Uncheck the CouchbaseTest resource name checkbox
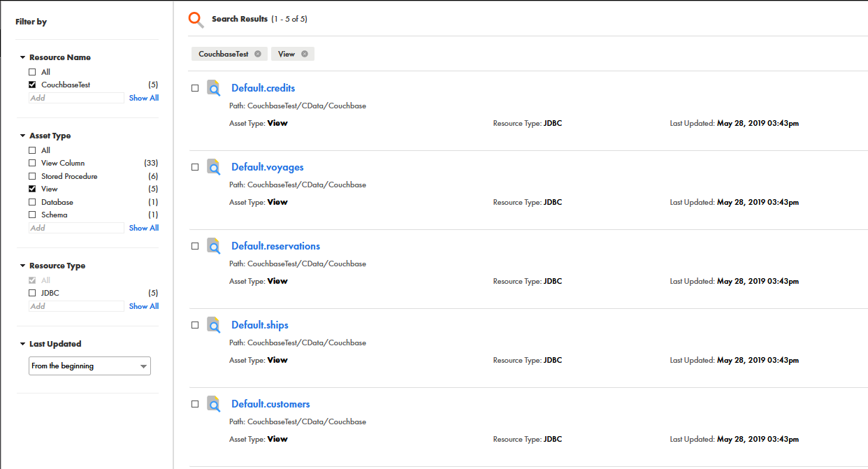Image resolution: width=868 pixels, height=469 pixels. click(32, 85)
